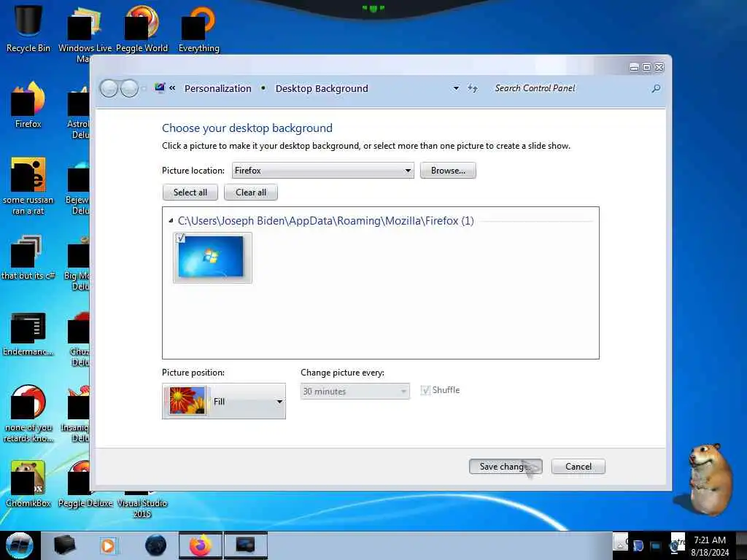Open the Picture location dropdown

pos(323,171)
